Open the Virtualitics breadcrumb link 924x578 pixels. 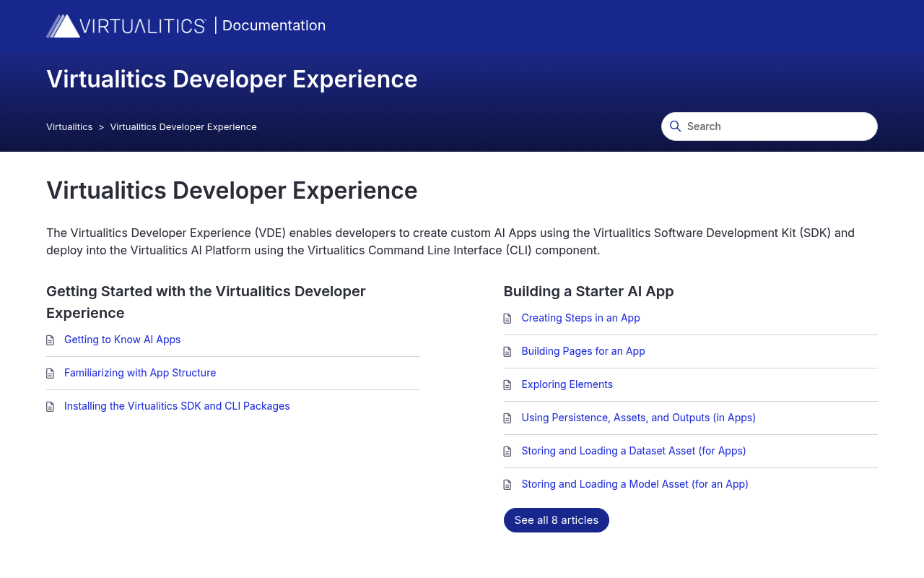click(69, 126)
